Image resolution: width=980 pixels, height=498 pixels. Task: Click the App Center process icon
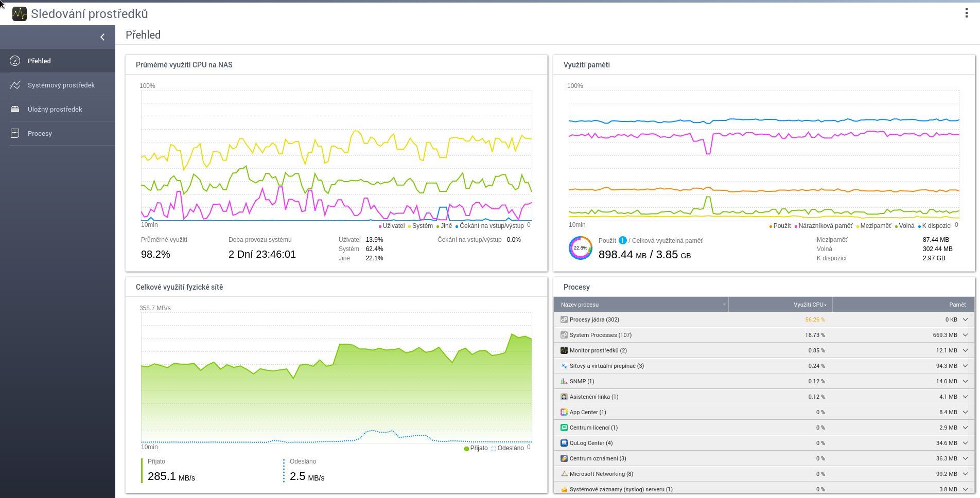click(x=564, y=412)
